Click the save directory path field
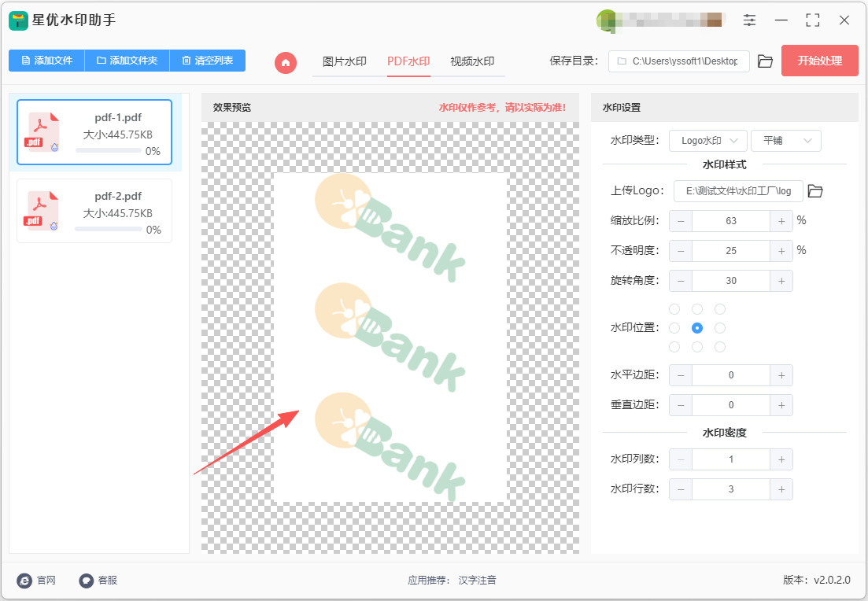Image resolution: width=868 pixels, height=601 pixels. (x=678, y=61)
